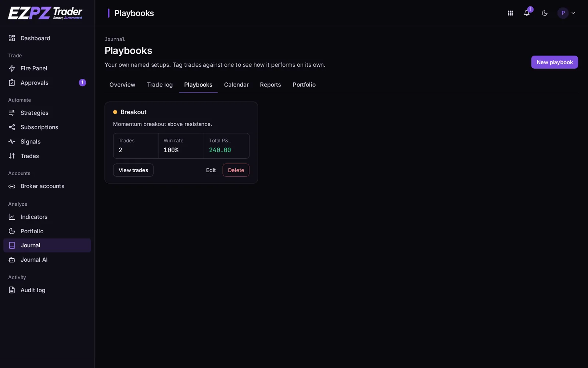Switch to the Trade log tab
This screenshot has width=588, height=368.
pos(160,85)
